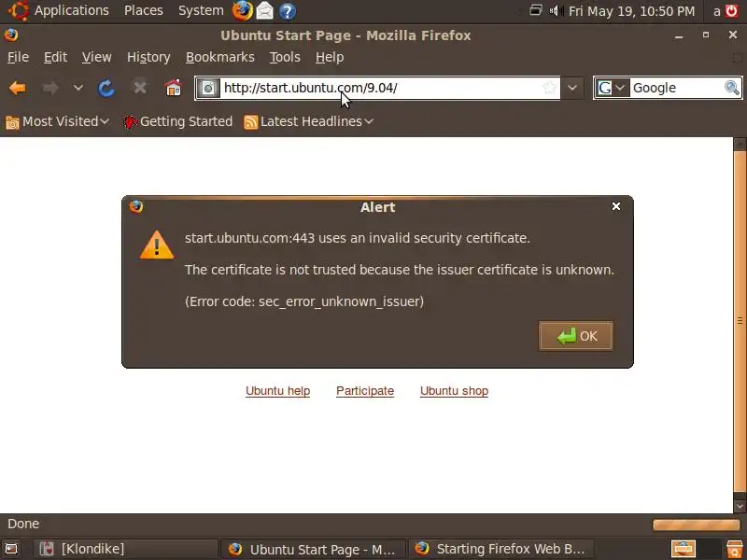Open the home page using the house icon
The height and width of the screenshot is (560, 747).
(173, 88)
